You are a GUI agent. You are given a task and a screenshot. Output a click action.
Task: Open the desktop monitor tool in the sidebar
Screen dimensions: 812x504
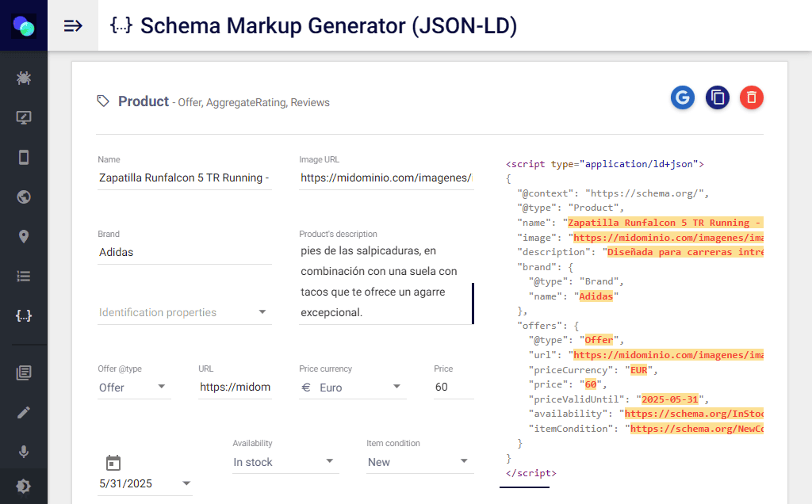[23, 117]
